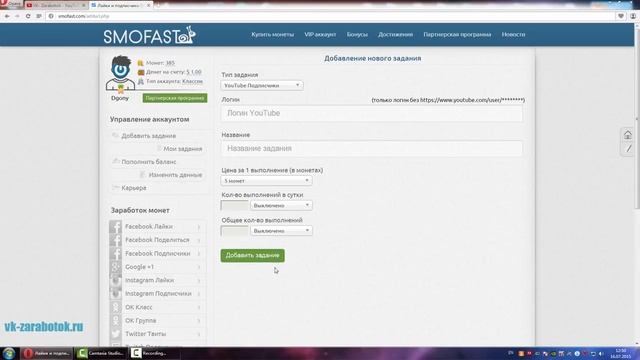Open Пополнить баланс in the sidebar
640x360 pixels.
(149, 162)
